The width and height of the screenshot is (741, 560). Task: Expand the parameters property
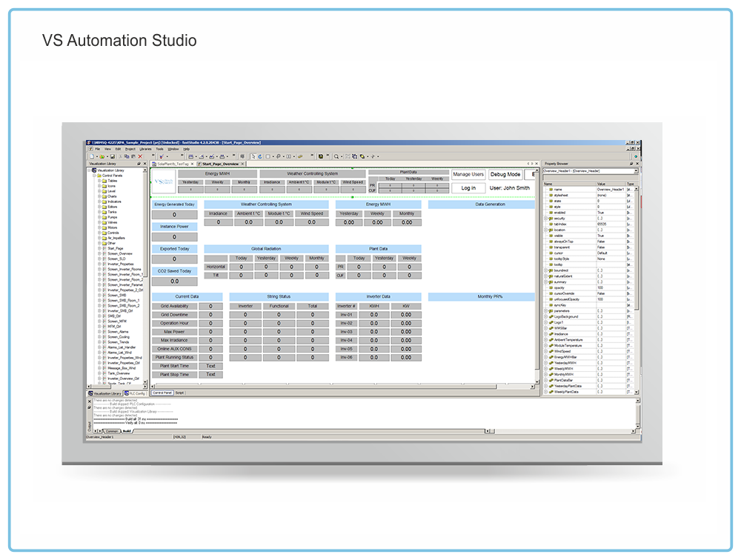point(546,311)
